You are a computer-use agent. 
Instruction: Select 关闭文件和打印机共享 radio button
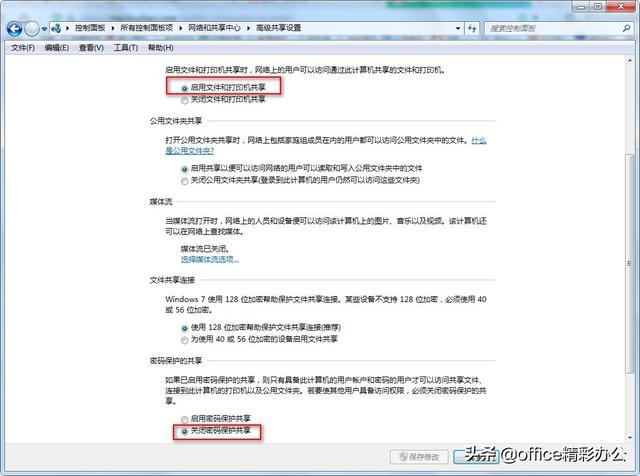click(x=184, y=100)
